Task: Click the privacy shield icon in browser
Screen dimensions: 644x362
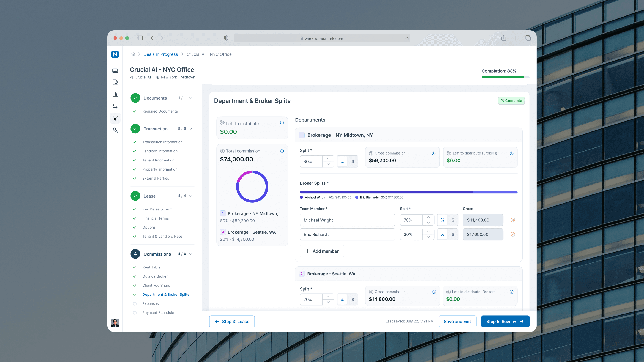Action: 226,38
